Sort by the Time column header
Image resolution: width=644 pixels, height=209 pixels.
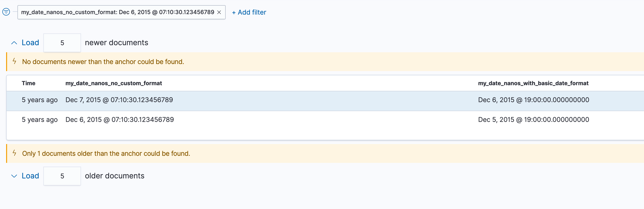tap(29, 83)
